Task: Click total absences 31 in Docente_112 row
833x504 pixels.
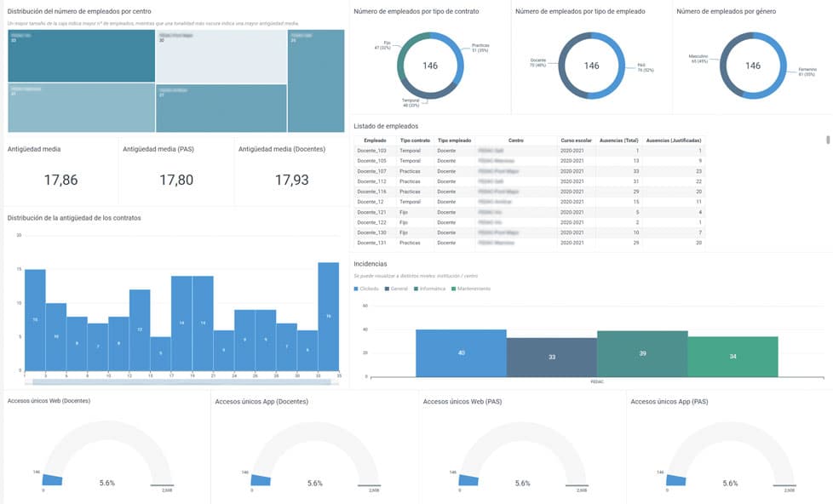Action: pyautogui.click(x=636, y=181)
